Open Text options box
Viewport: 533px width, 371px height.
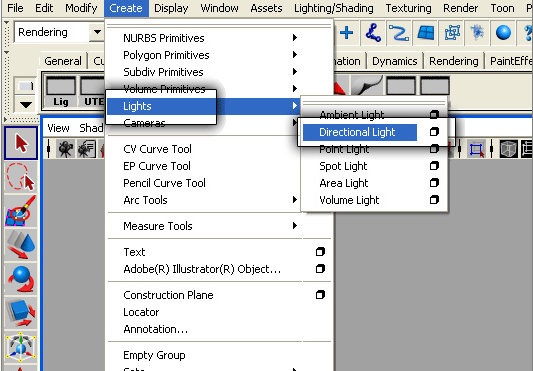tap(320, 252)
